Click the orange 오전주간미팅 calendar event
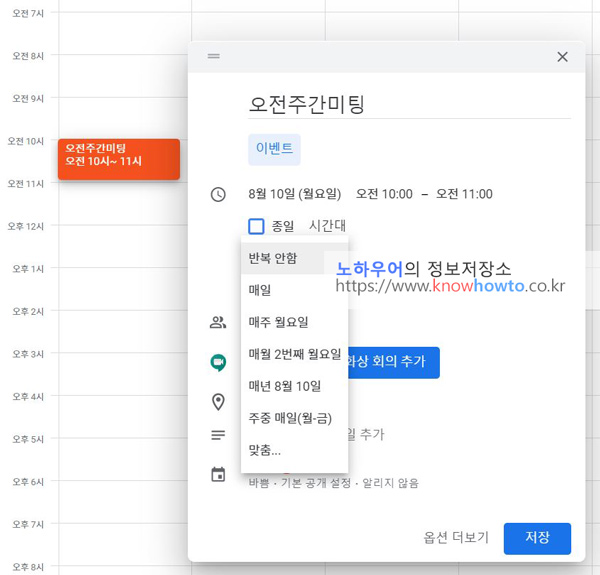 coord(119,159)
